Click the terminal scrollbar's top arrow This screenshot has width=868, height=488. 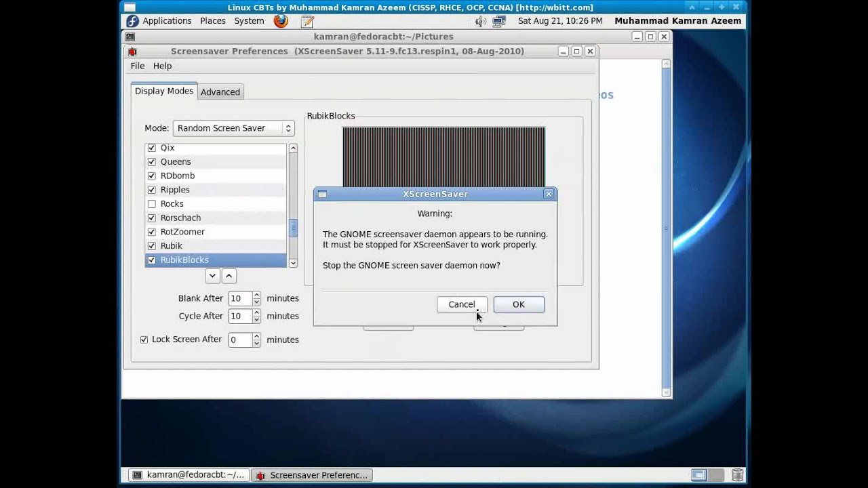coord(666,64)
